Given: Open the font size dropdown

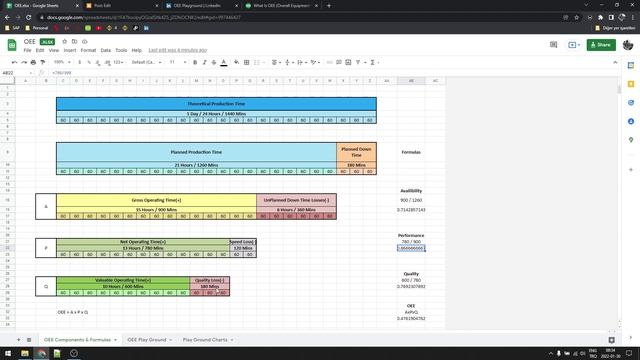Looking at the screenshot, I should [x=178, y=62].
